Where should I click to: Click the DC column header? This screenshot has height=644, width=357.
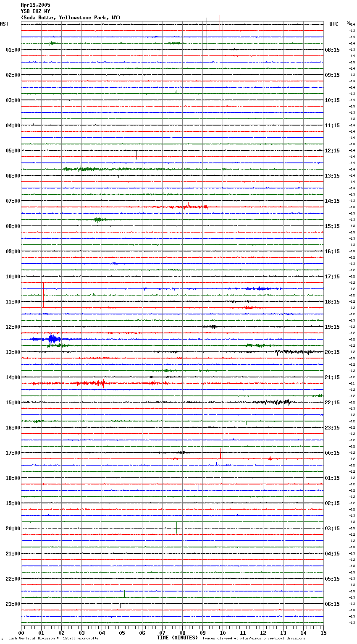(x=349, y=23)
